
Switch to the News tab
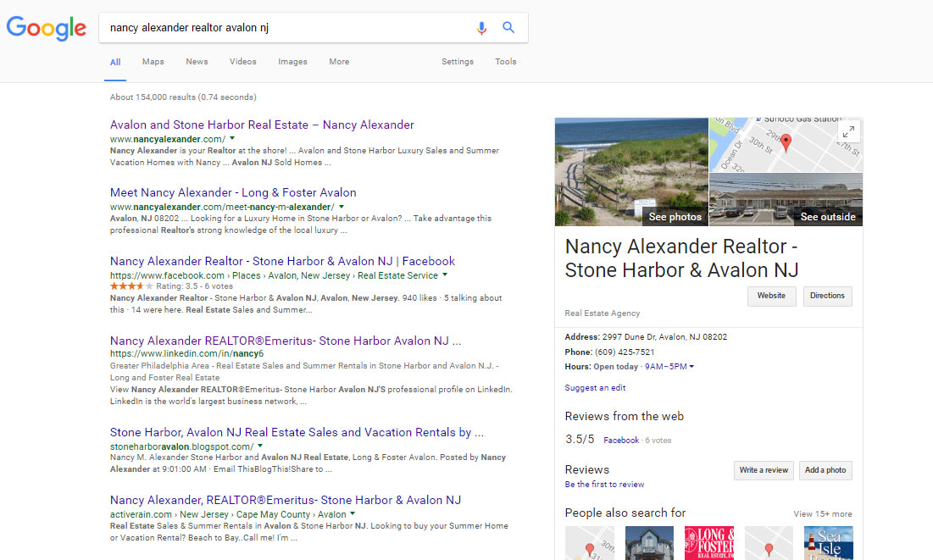tap(197, 62)
